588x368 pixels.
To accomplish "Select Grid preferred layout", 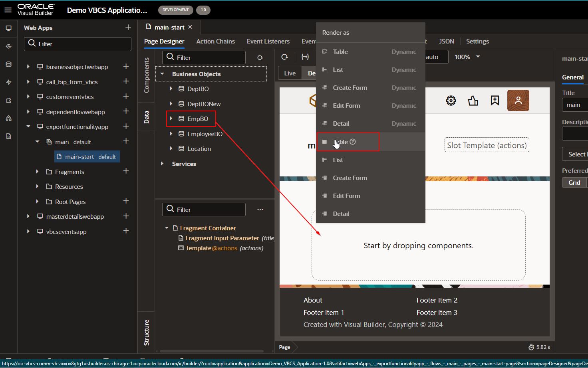I will [x=574, y=182].
